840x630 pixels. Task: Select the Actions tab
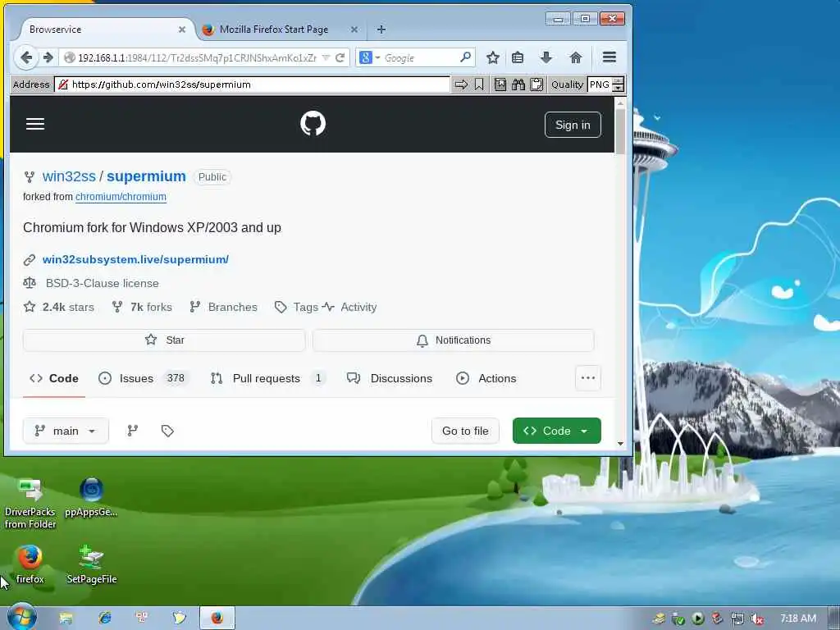coord(486,378)
